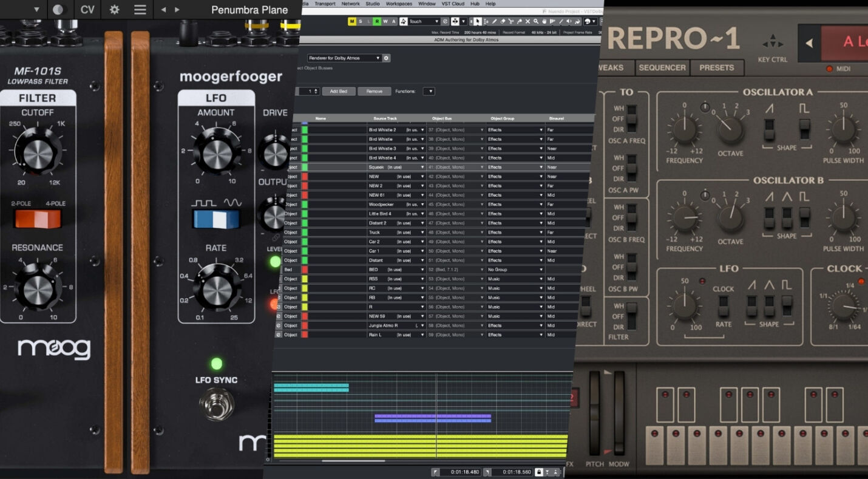Select the Eraser tool in Nuendo's toolbar

[503, 21]
